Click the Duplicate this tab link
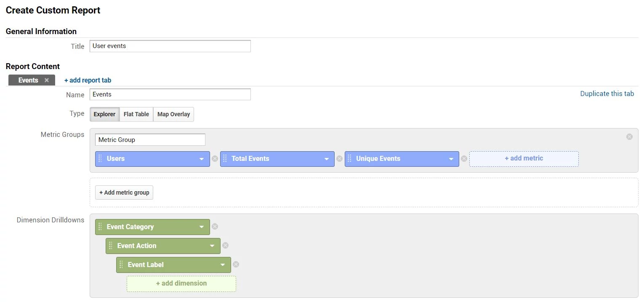Image resolution: width=644 pixels, height=302 pixels. (607, 94)
